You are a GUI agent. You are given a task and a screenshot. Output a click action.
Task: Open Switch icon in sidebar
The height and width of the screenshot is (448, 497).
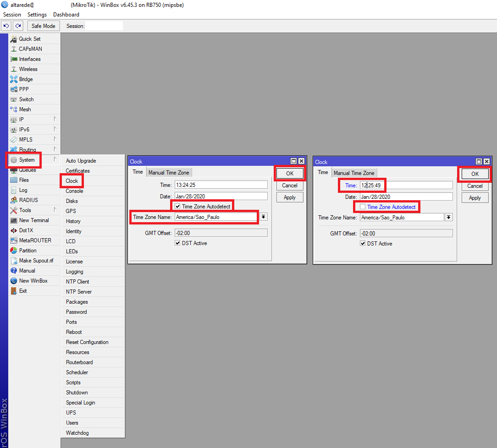point(14,99)
